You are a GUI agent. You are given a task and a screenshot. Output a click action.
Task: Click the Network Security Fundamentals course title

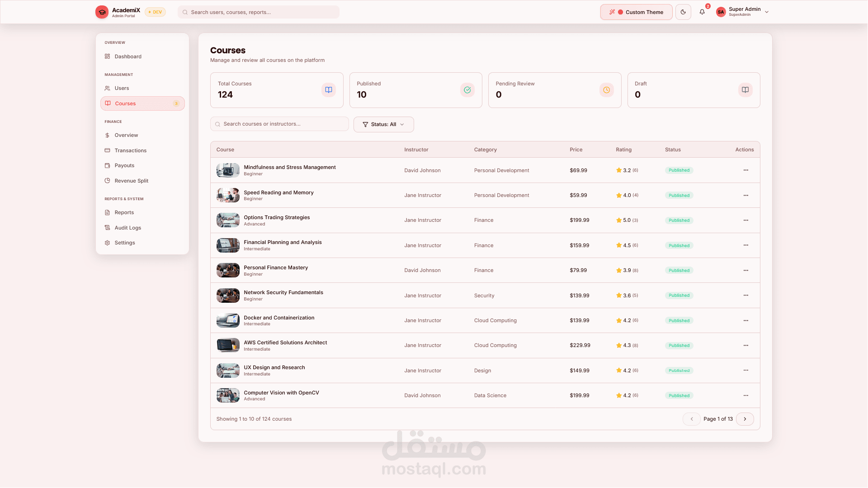point(283,292)
